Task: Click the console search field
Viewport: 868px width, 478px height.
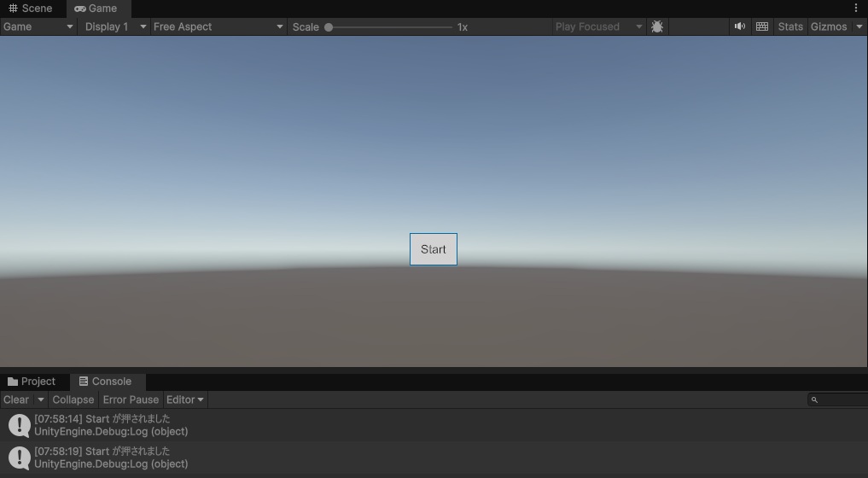Action: [837, 399]
